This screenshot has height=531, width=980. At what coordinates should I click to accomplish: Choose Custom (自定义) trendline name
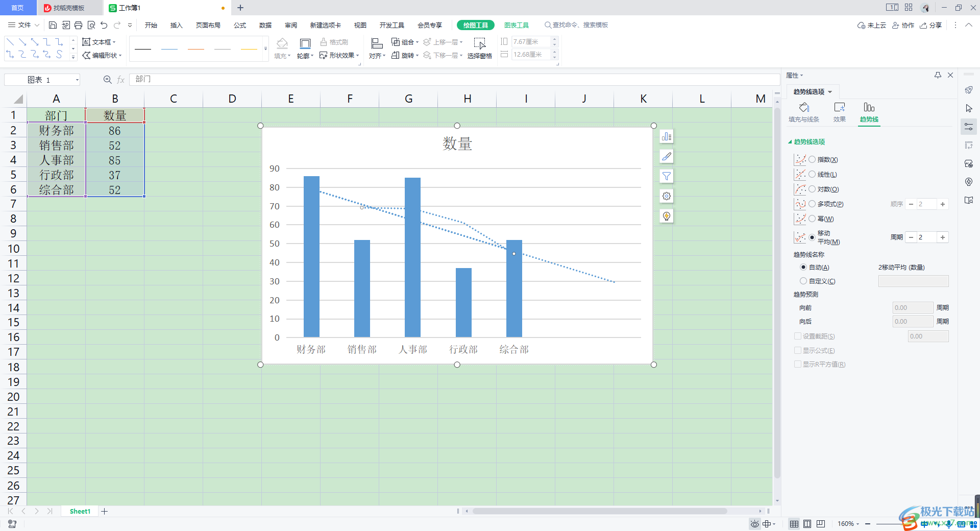click(x=803, y=281)
